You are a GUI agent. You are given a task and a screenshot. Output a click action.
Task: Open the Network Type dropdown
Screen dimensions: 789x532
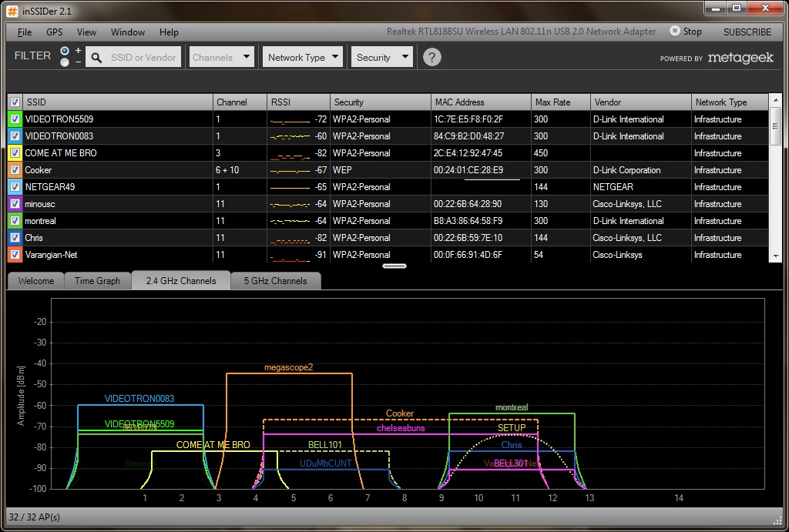pos(303,57)
